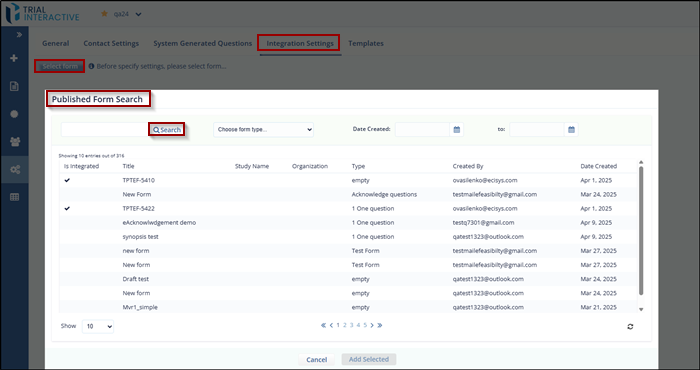Expand the qa24 room dropdown

[138, 14]
